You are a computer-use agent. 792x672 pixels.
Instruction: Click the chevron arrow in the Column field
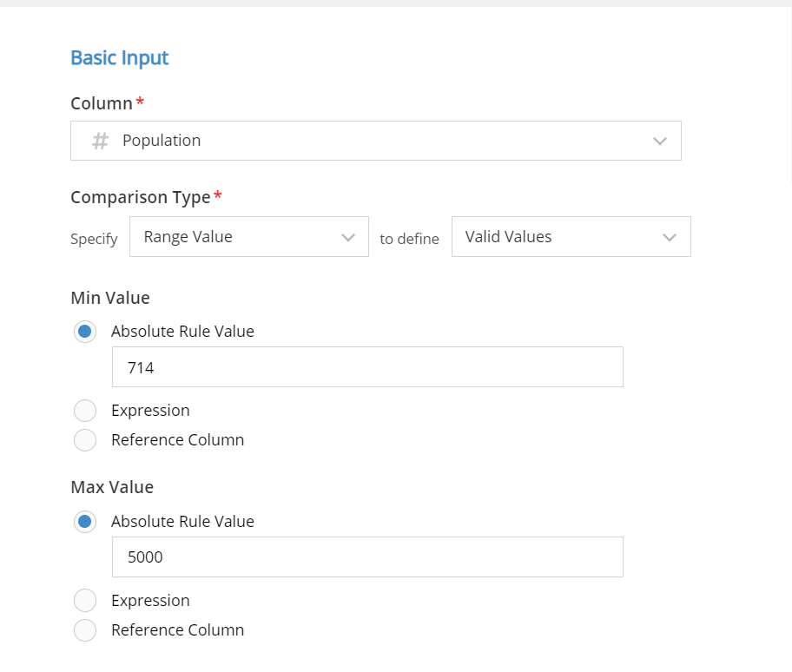pos(659,142)
